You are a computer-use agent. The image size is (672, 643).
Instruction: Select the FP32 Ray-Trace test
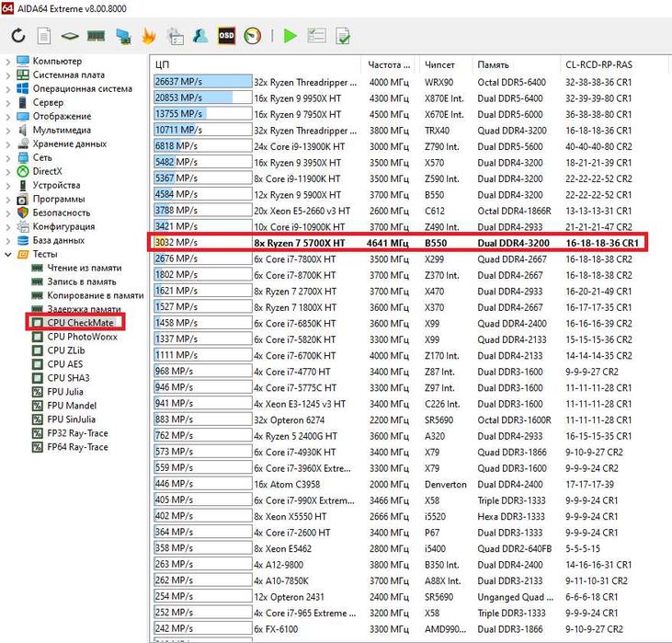click(77, 433)
